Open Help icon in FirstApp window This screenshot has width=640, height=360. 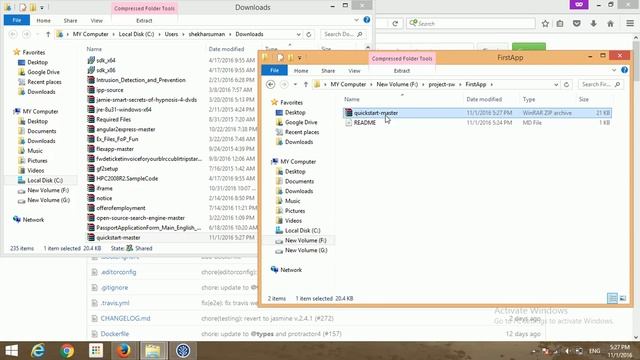click(624, 70)
